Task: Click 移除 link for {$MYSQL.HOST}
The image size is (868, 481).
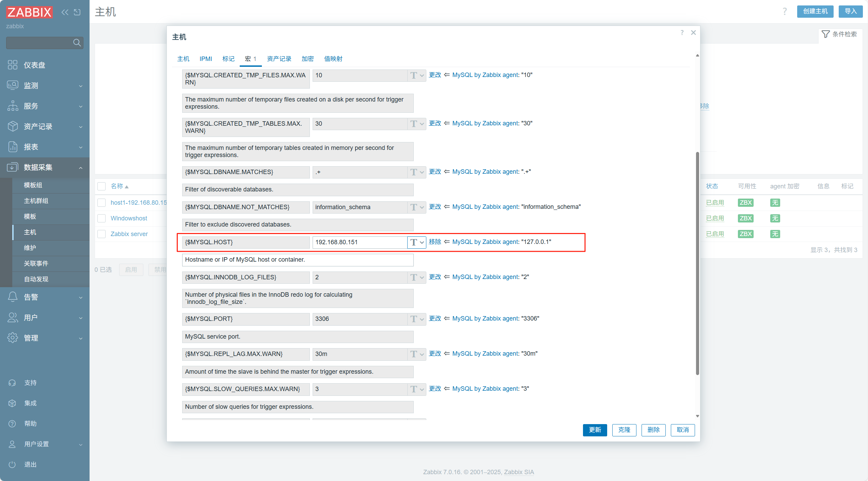Action: (x=435, y=242)
